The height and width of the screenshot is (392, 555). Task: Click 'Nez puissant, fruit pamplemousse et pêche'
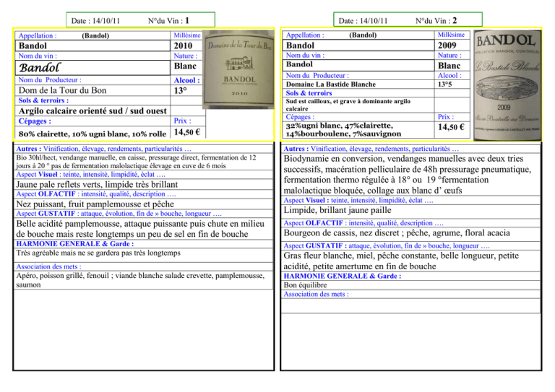click(95, 204)
